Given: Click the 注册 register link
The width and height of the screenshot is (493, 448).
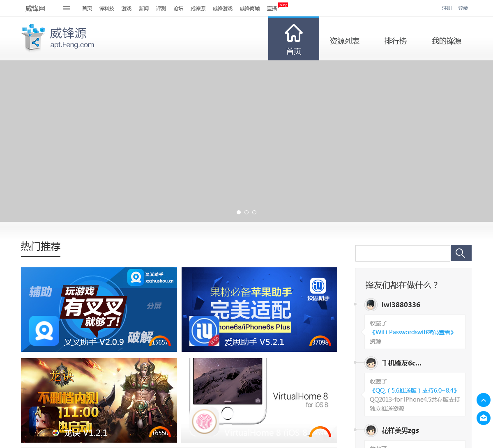Looking at the screenshot, I should tap(447, 8).
